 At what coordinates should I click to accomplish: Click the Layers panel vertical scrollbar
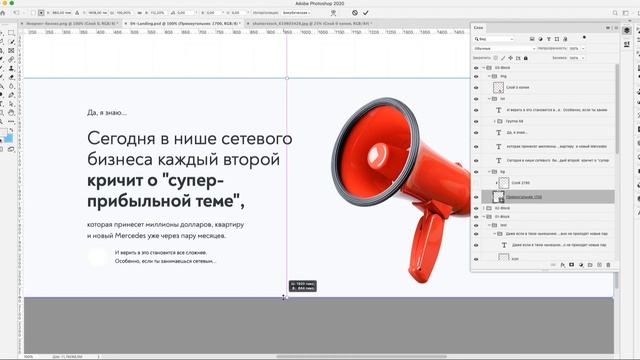tap(617, 109)
